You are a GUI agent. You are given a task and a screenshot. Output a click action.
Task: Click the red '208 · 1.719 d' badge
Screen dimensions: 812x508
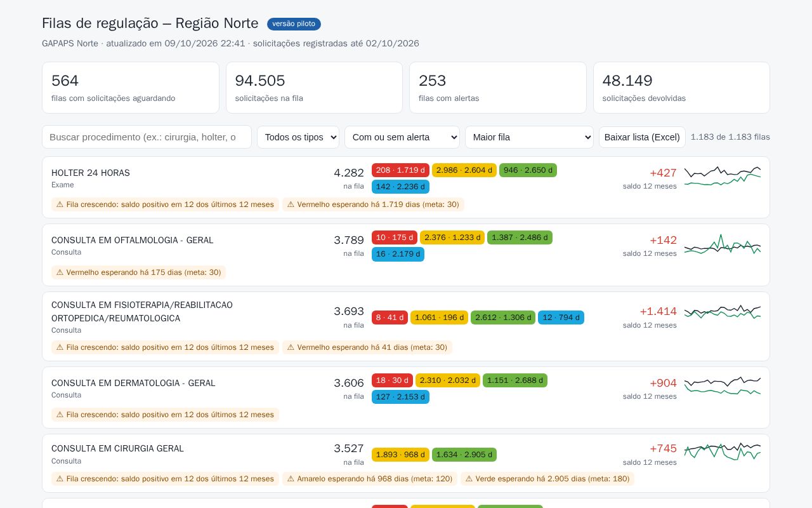(x=400, y=170)
